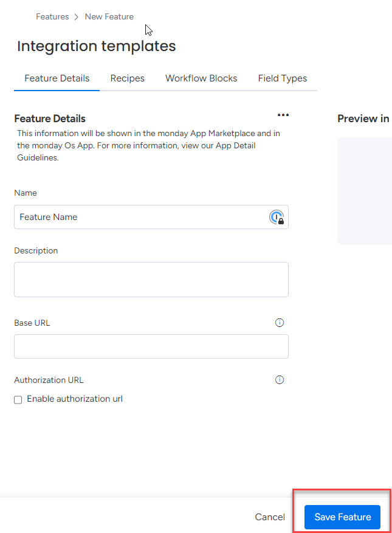The image size is (392, 533).
Task: Tick the Enable authorization url checkbox
Action: pos(18,400)
